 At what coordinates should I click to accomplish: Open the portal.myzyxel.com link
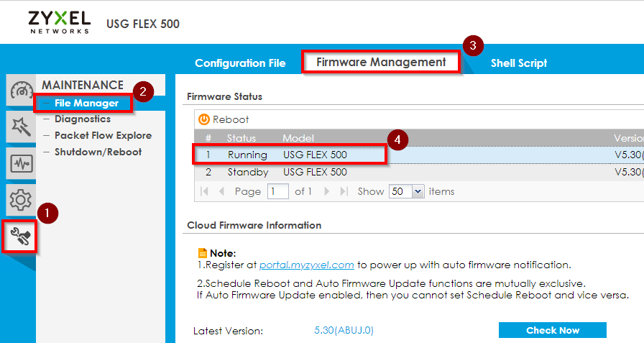tap(306, 265)
